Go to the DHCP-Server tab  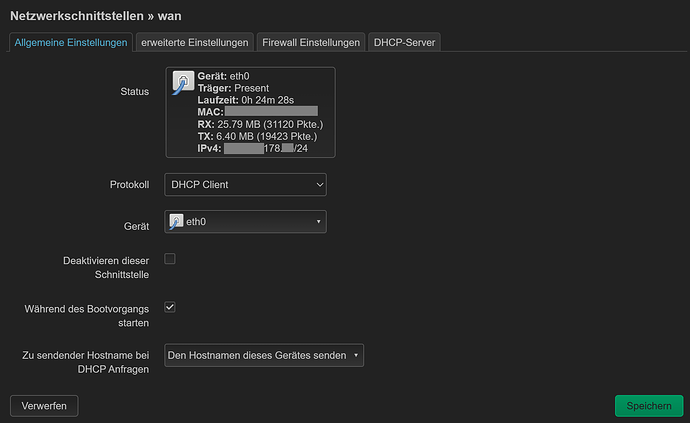[405, 43]
